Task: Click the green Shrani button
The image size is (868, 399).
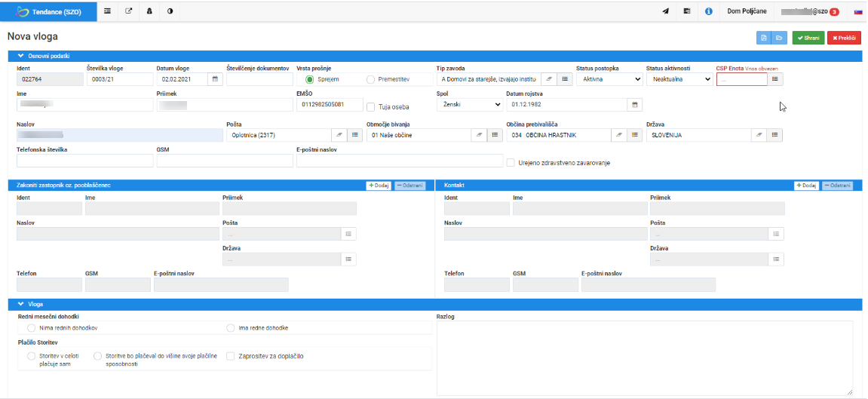Action: pyautogui.click(x=808, y=38)
